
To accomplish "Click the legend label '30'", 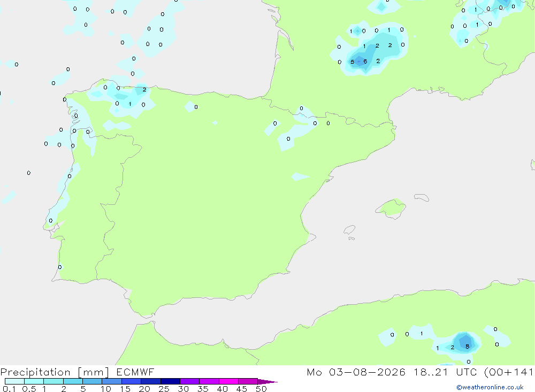I will click(x=184, y=389).
